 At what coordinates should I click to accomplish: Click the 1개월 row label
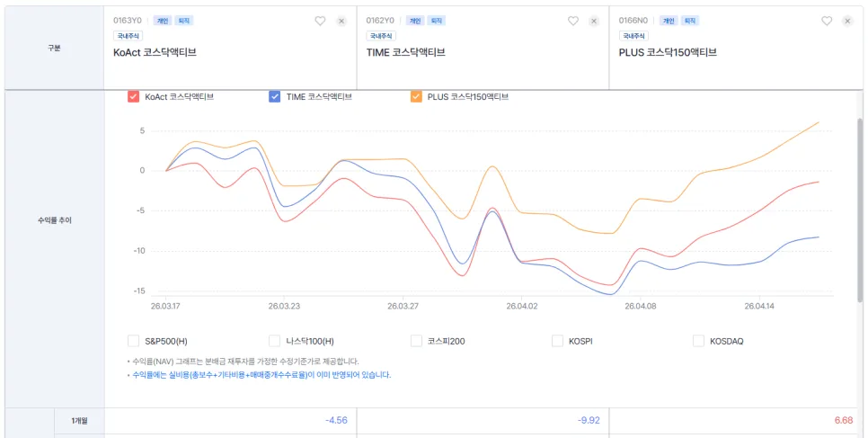[x=79, y=421]
